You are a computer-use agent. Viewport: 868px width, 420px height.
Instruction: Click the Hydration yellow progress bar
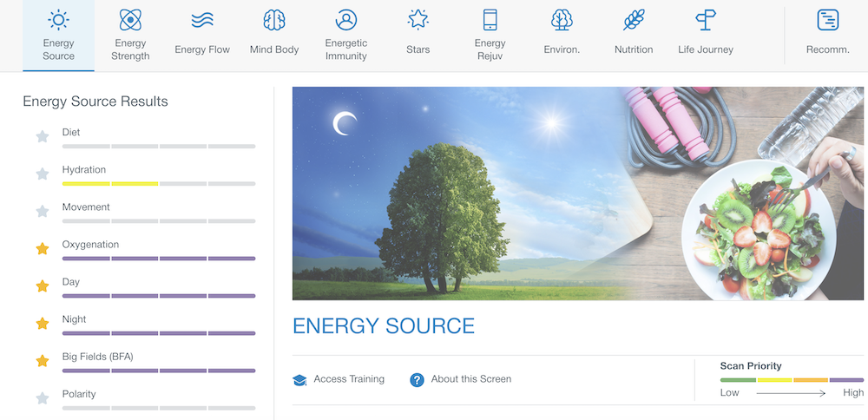110,183
